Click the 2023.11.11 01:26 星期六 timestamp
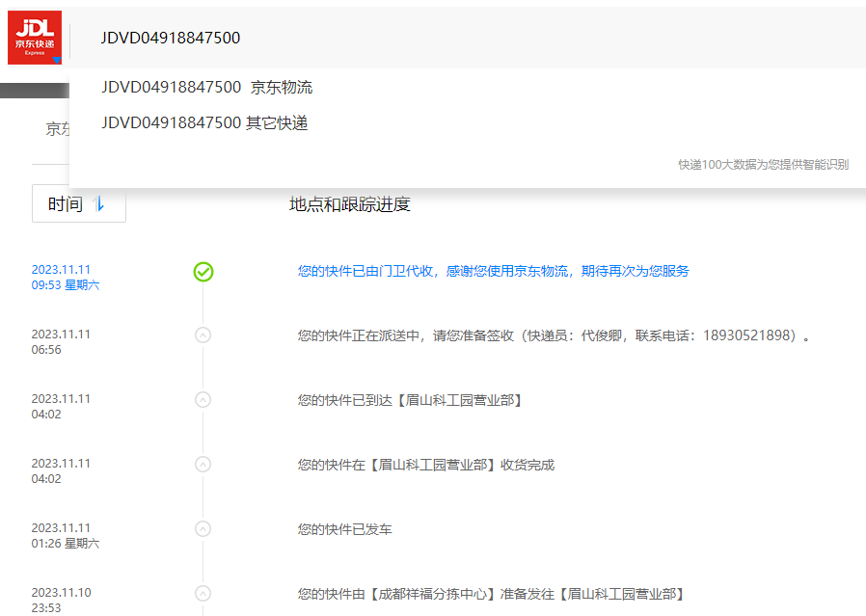Viewport: 866px width, 616px height. (66, 535)
